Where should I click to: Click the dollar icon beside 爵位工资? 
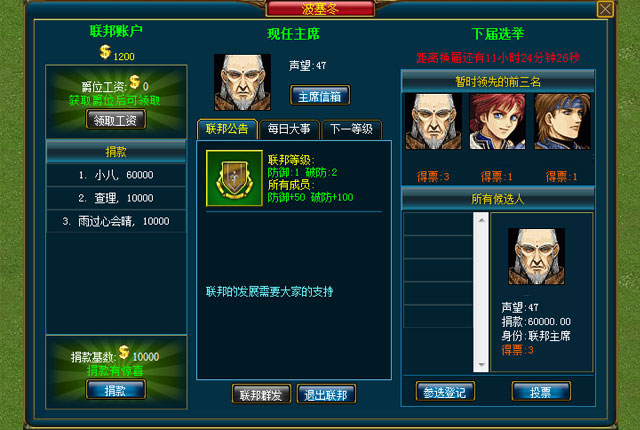click(135, 82)
